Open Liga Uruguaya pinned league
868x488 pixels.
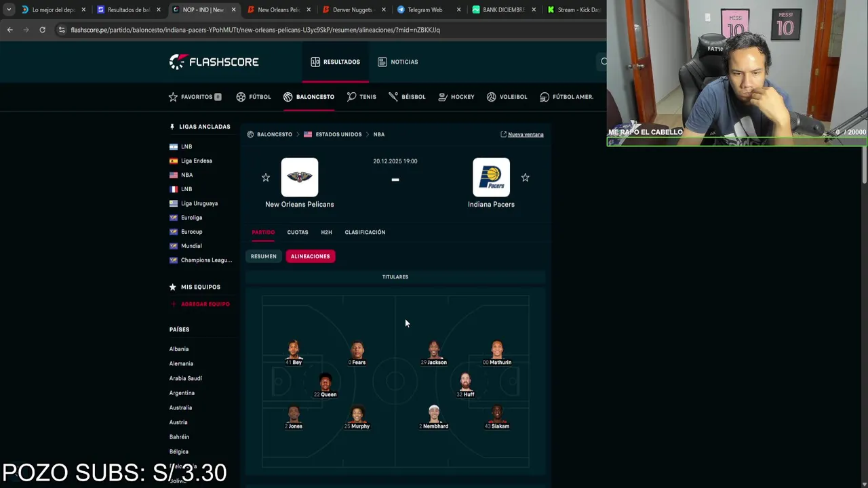click(193, 203)
